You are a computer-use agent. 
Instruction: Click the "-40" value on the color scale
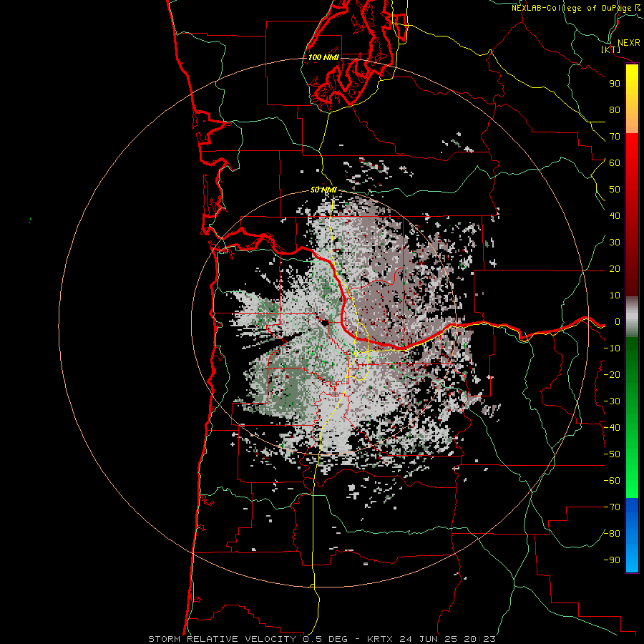612,428
